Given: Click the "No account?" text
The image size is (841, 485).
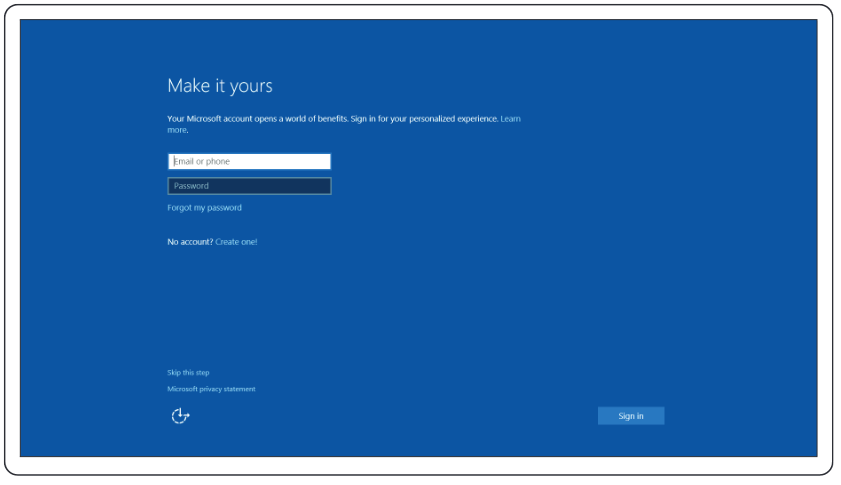Looking at the screenshot, I should (190, 242).
